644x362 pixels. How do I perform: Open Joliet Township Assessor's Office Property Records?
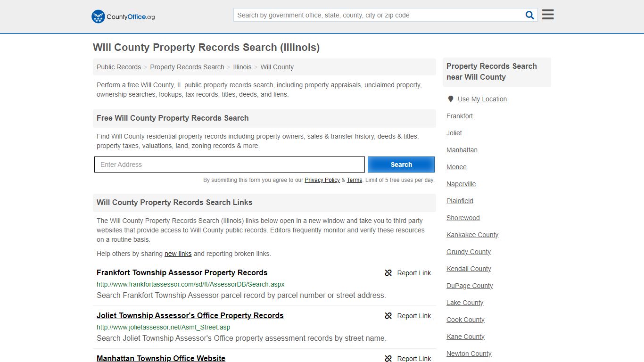pyautogui.click(x=190, y=315)
